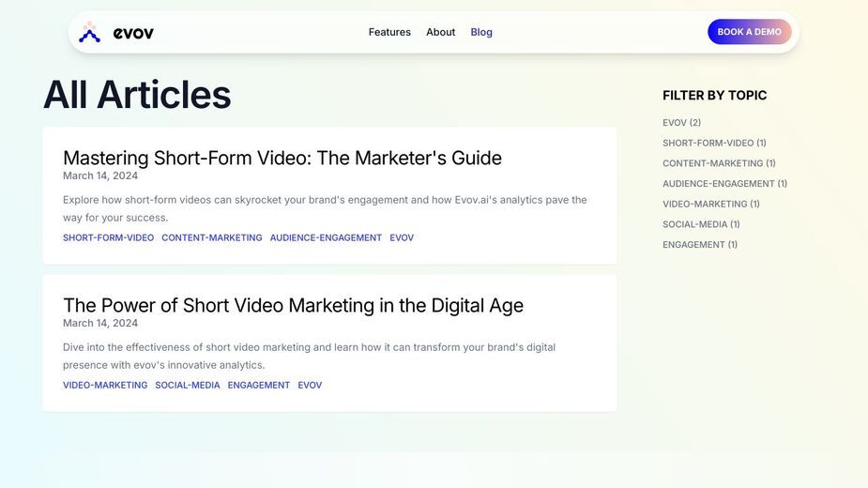868x488 pixels.
Task: Open The Power of Short Video Marketing article
Action: point(293,305)
